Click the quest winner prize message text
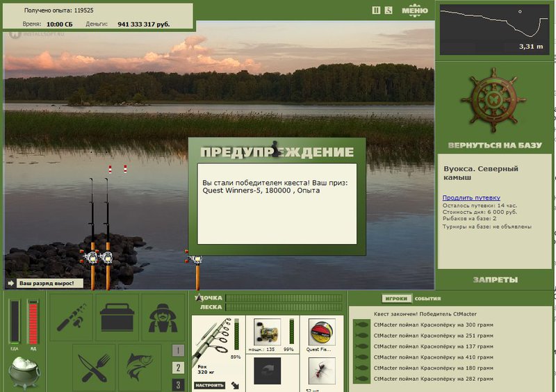The width and height of the screenshot is (556, 392). tap(275, 186)
